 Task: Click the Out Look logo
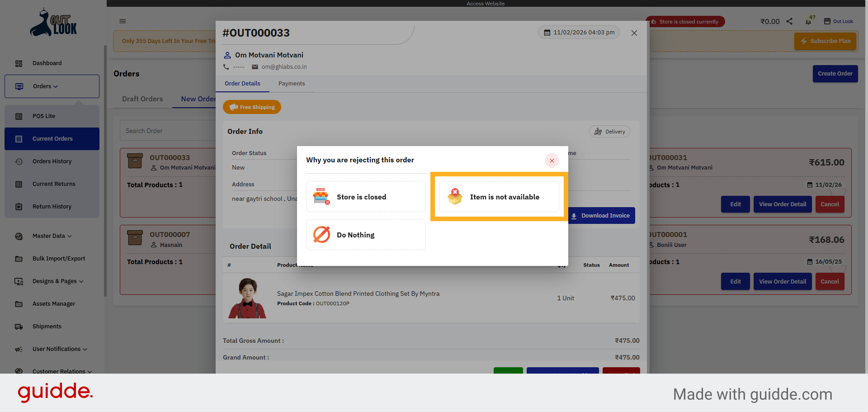(x=53, y=23)
